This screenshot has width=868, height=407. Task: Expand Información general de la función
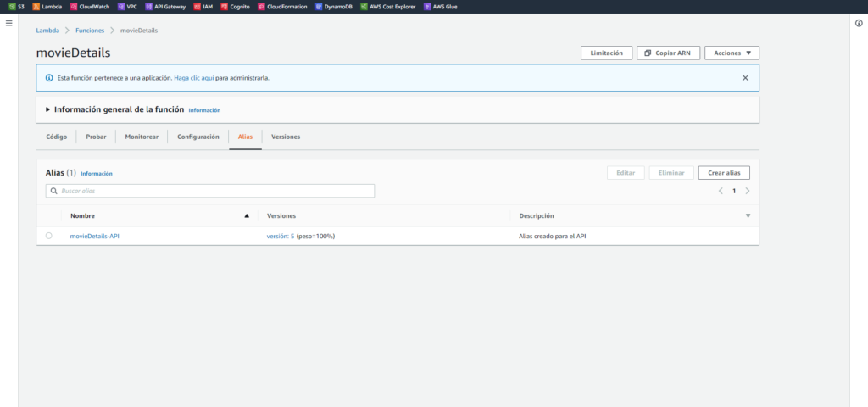pos(47,109)
